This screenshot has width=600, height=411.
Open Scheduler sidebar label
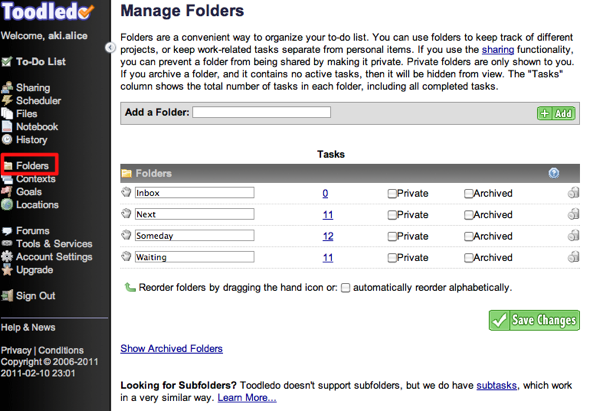click(38, 101)
